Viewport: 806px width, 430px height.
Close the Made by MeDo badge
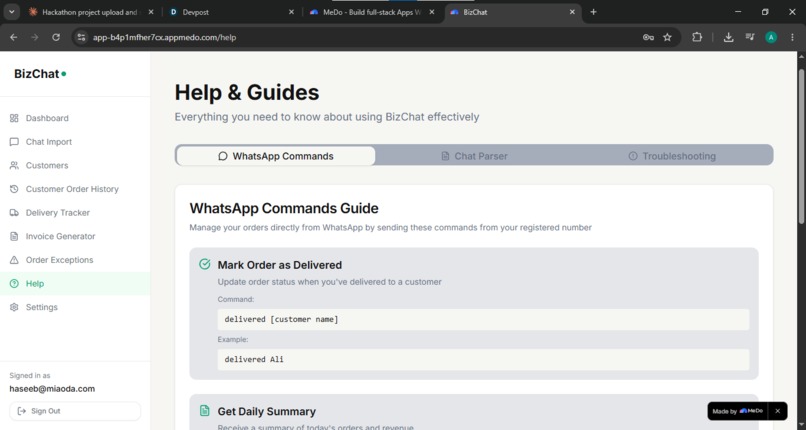777,411
